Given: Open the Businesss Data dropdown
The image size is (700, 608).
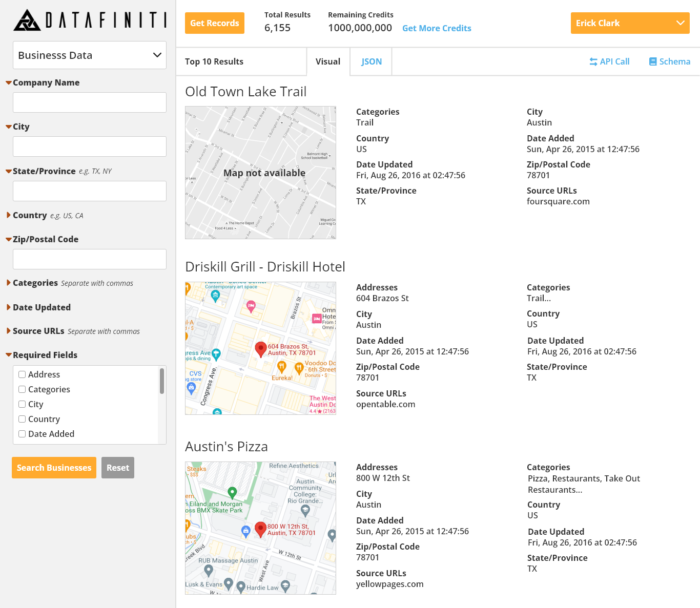Looking at the screenshot, I should pyautogui.click(x=90, y=55).
